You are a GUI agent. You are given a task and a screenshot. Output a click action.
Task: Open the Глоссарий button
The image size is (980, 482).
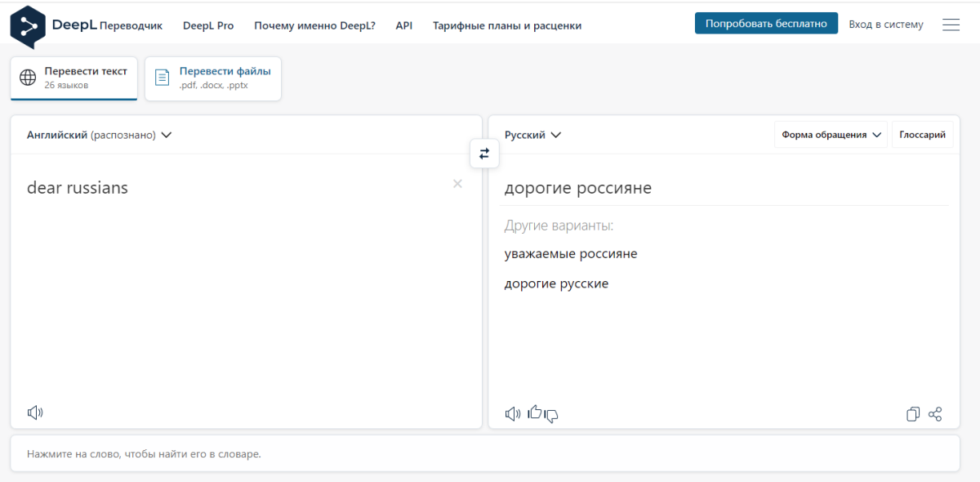click(922, 135)
